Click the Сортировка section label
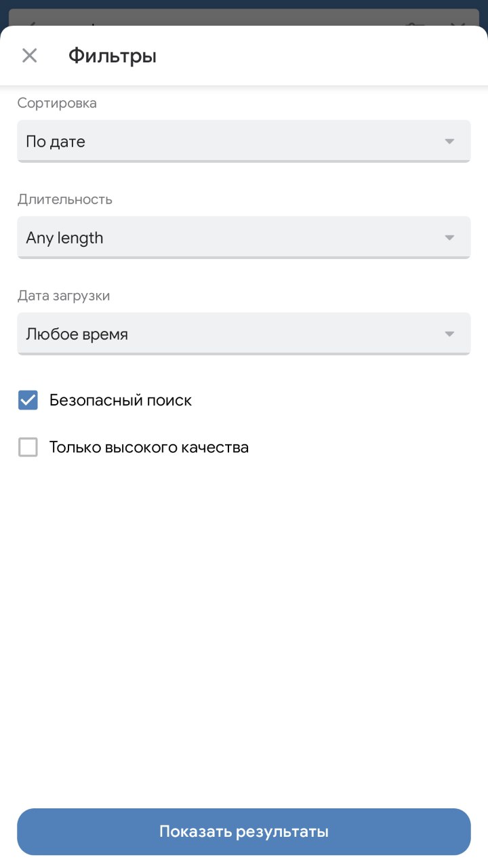 [x=57, y=103]
